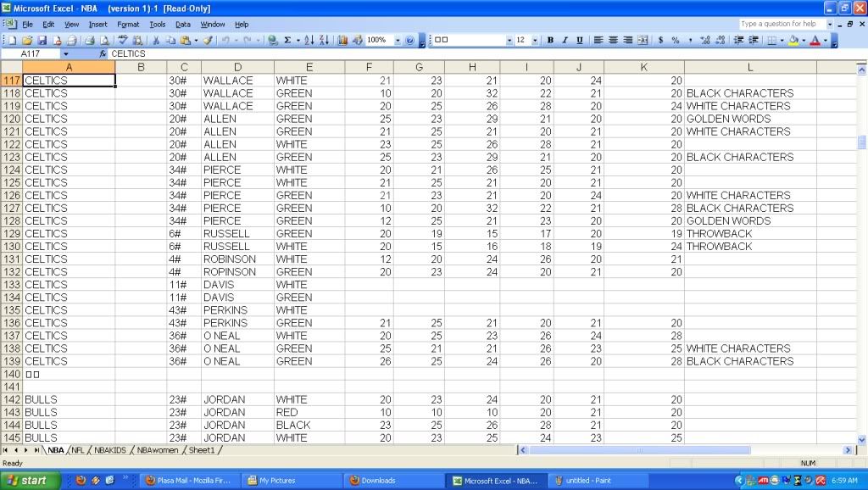
Task: Open the Edit menu
Action: coord(48,25)
